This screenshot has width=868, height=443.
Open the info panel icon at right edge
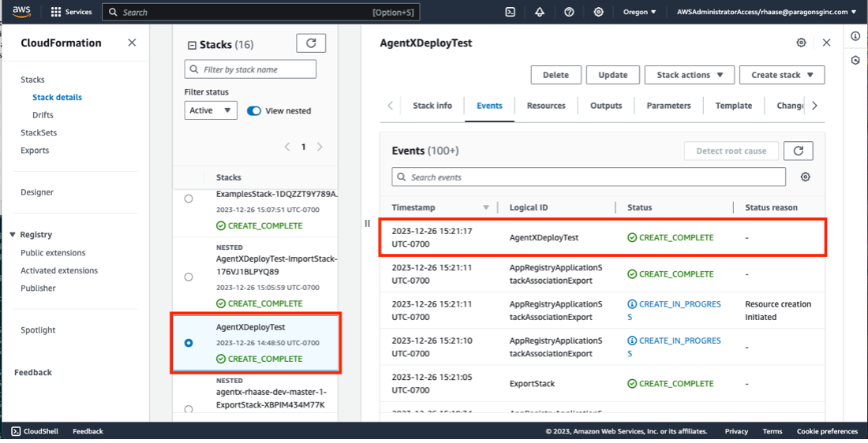click(855, 36)
